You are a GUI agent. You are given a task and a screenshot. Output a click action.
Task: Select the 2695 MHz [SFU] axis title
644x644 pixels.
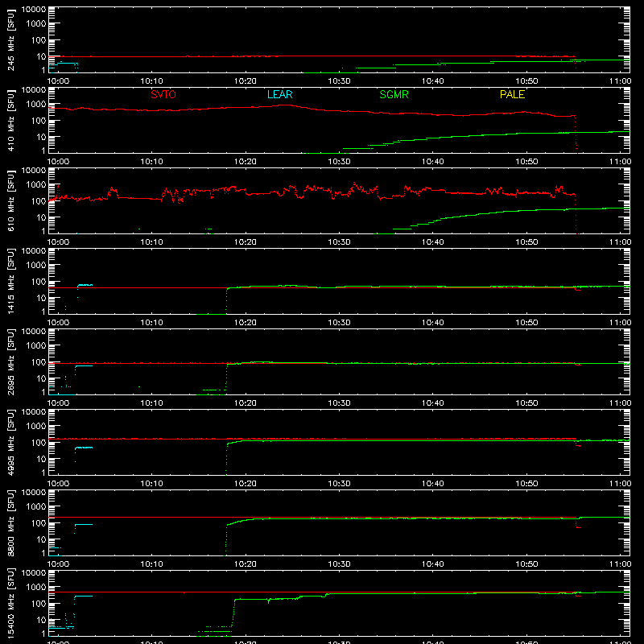[x=11, y=361]
